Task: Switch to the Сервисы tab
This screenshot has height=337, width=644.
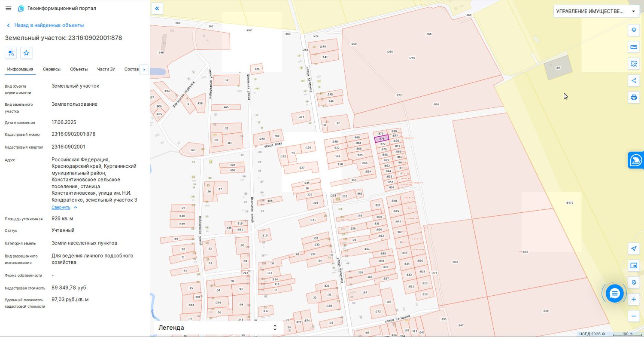Action: [x=52, y=69]
